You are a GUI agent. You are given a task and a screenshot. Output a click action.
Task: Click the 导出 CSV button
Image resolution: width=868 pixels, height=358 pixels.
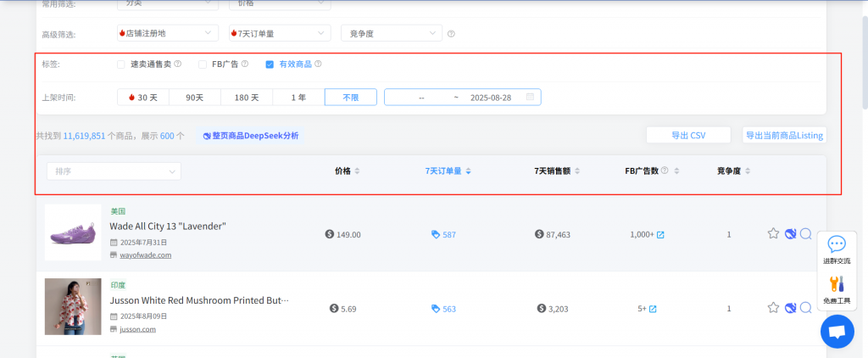[x=688, y=135]
